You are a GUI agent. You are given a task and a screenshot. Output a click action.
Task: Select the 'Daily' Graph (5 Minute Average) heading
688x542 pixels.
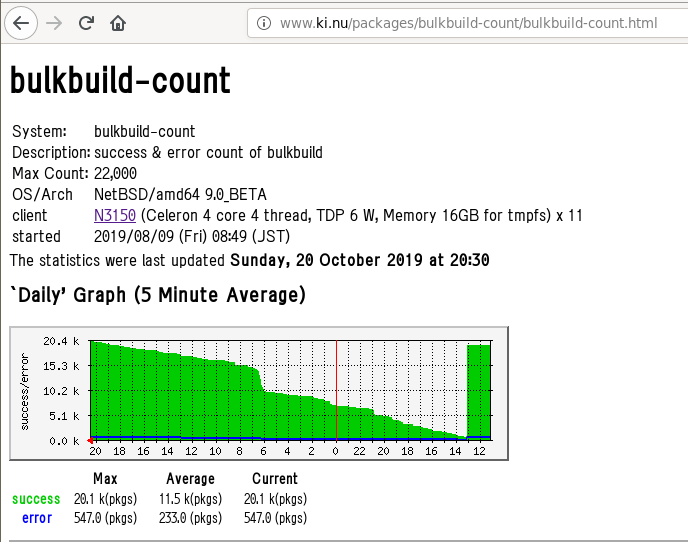pos(158,294)
